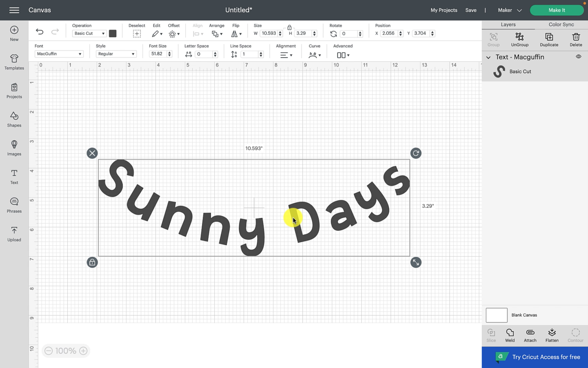This screenshot has height=368, width=588.
Task: Toggle visibility of Text - Macguffin layer
Action: pos(578,57)
